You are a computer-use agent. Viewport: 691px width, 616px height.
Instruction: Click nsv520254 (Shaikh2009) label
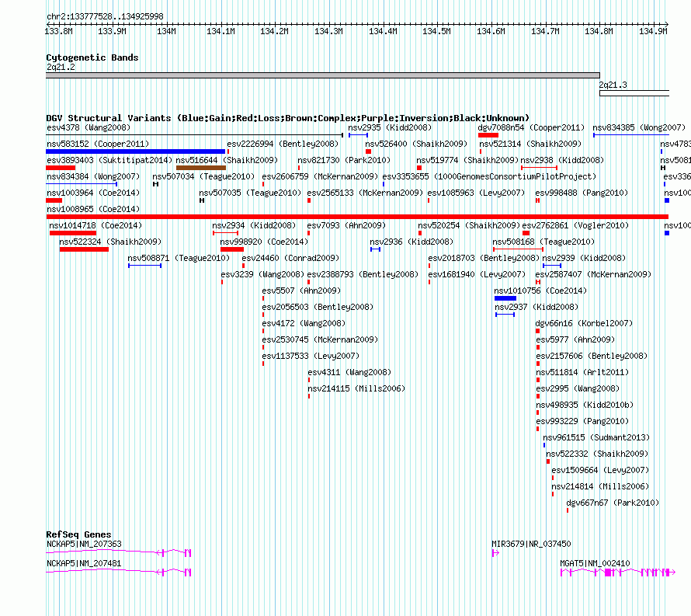(469, 225)
